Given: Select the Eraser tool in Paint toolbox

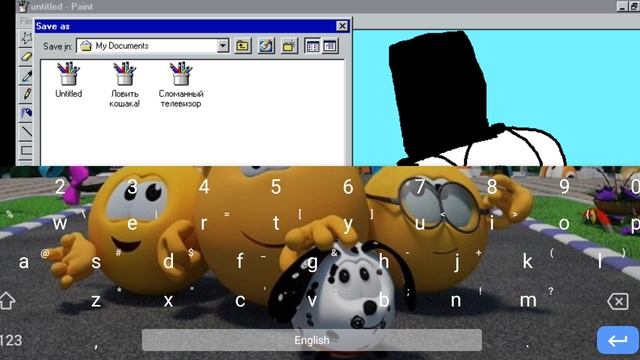Looking at the screenshot, I should pyautogui.click(x=26, y=57).
